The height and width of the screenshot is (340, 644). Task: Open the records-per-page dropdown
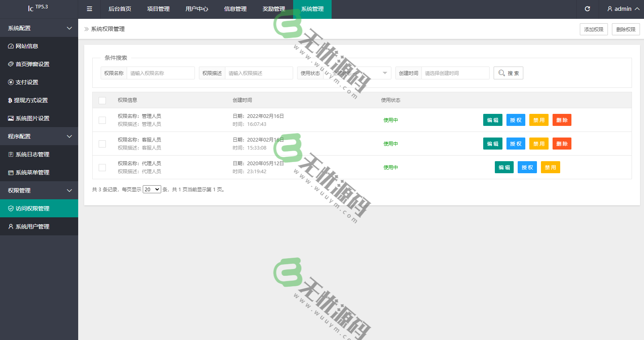click(x=152, y=190)
